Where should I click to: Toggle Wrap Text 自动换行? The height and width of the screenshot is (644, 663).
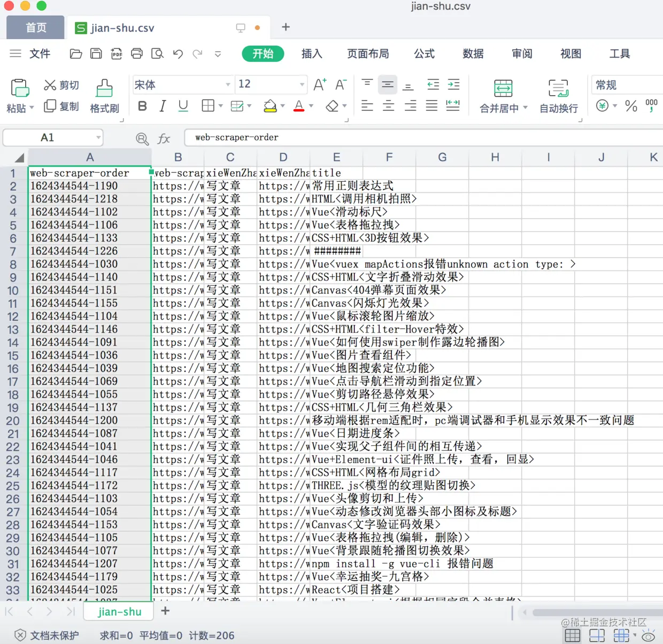[559, 96]
